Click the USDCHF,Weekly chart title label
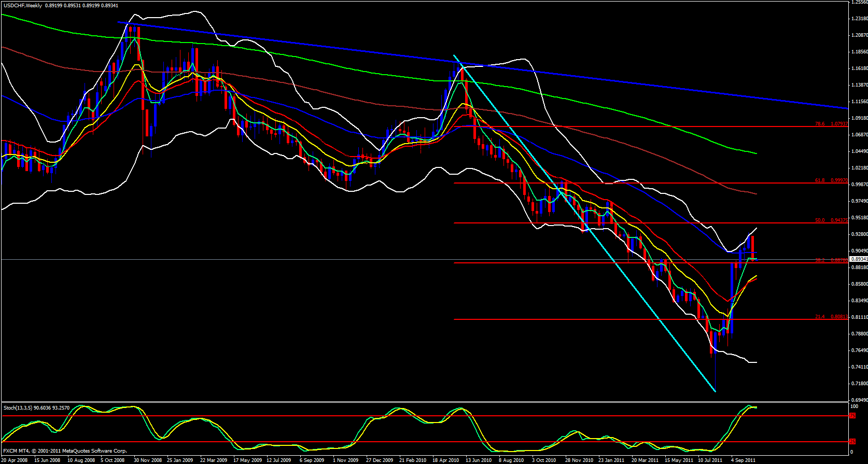868x464 pixels. (x=22, y=5)
